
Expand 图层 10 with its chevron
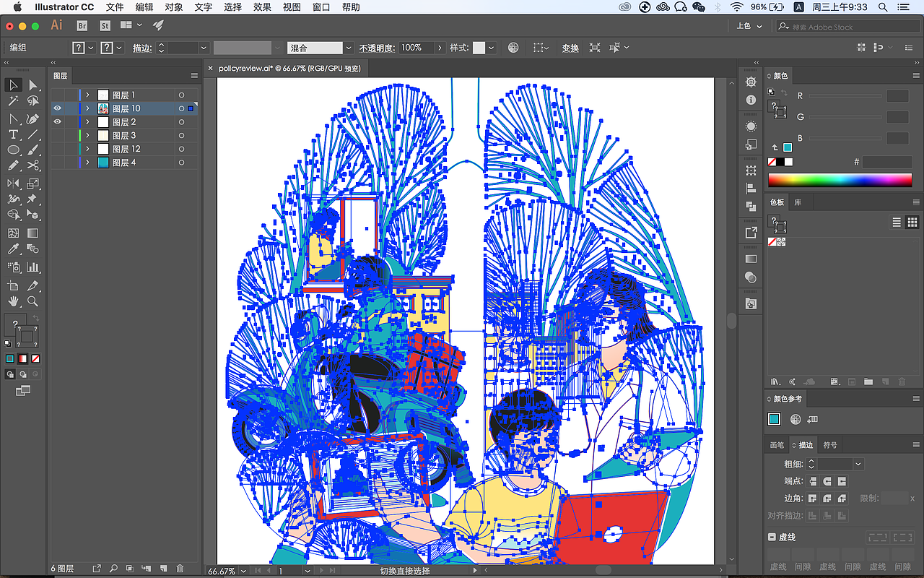point(87,108)
